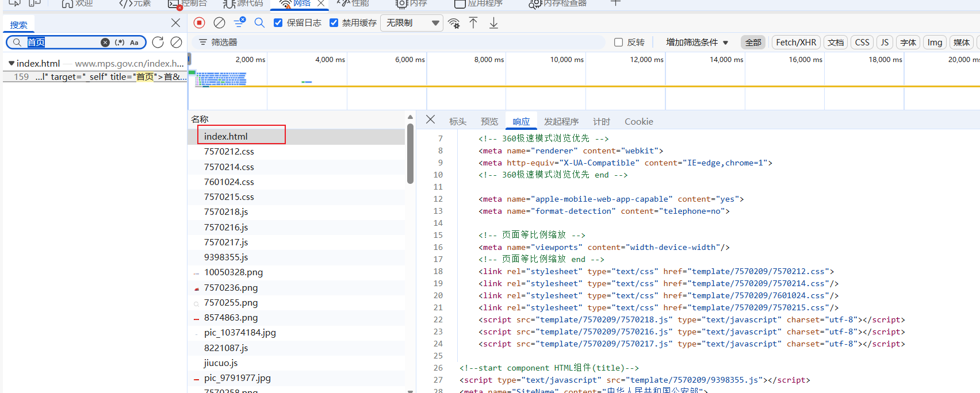Collapse the index.html search result tree
The height and width of the screenshot is (393, 980).
(x=12, y=63)
